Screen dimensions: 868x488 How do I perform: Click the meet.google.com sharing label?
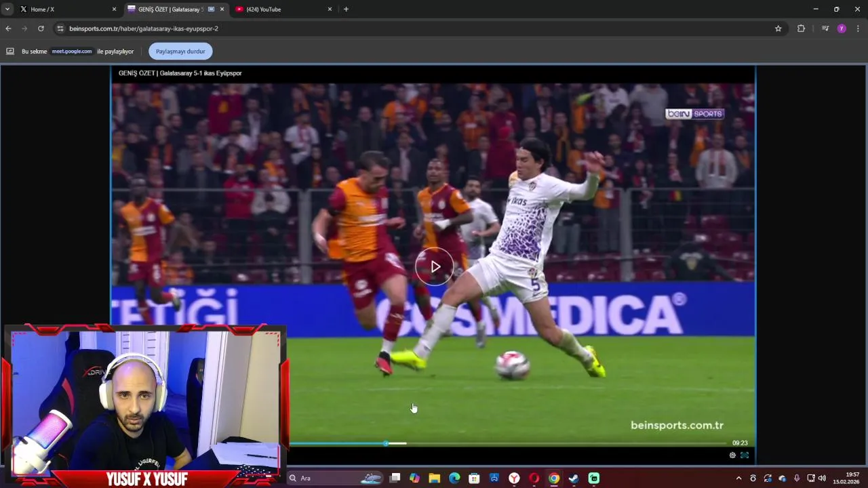(x=72, y=52)
